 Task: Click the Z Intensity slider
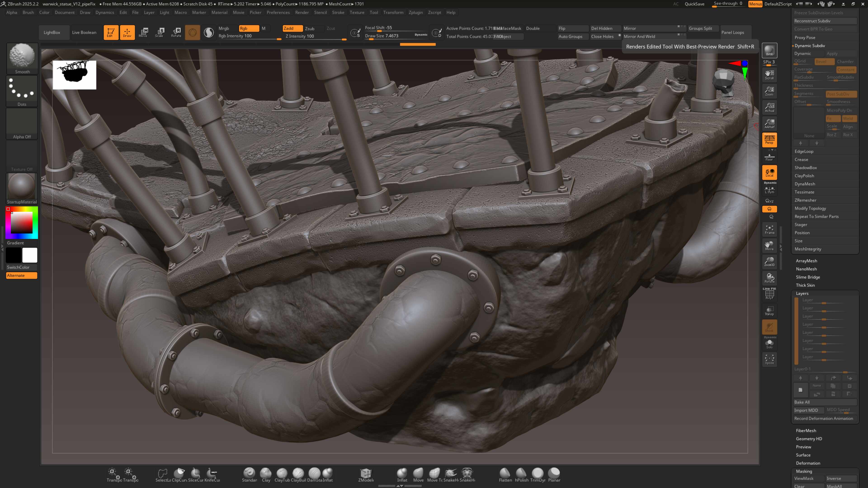click(x=314, y=36)
